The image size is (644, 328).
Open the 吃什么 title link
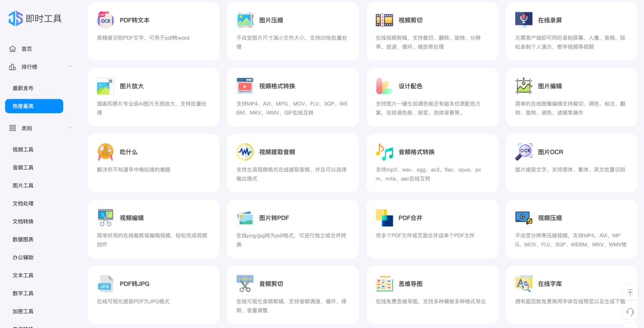[x=129, y=152]
